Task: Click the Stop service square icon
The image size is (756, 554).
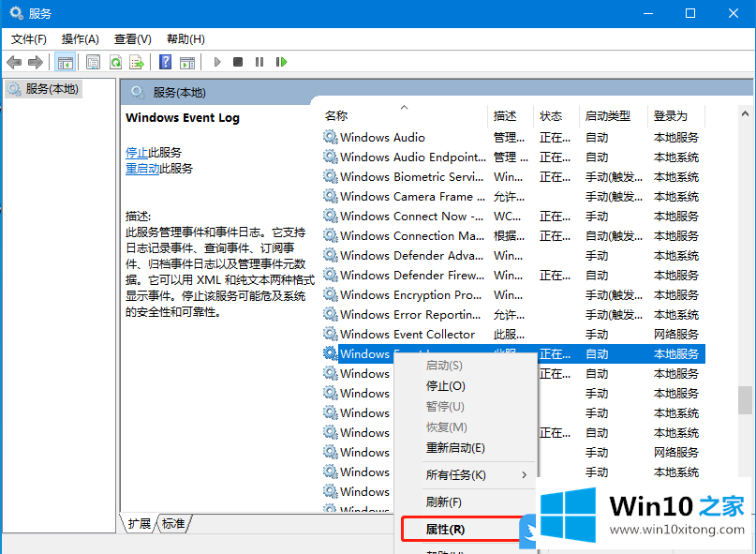Action: (238, 62)
